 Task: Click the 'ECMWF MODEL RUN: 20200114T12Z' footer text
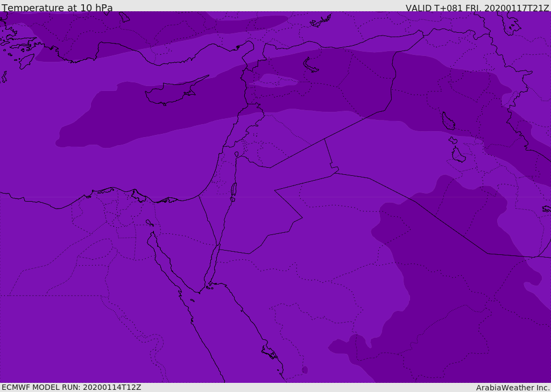[x=72, y=387]
